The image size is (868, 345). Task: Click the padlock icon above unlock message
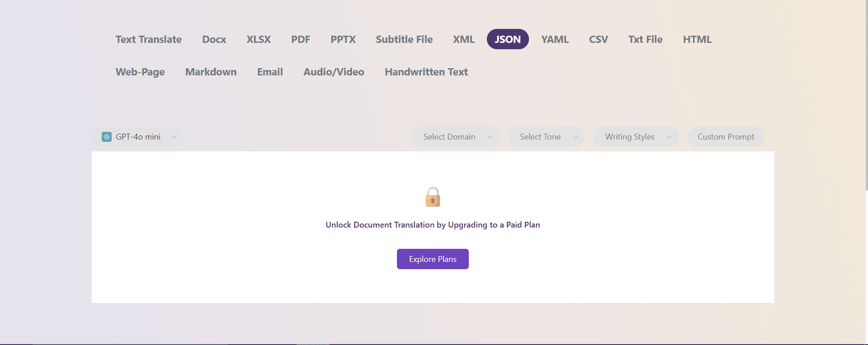pyautogui.click(x=433, y=197)
